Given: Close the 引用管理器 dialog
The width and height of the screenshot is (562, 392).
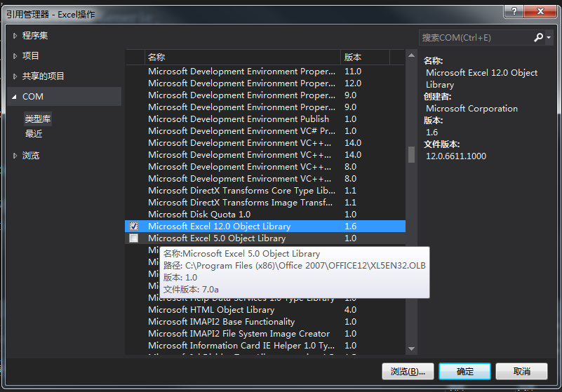Looking at the screenshot, I should 540,11.
